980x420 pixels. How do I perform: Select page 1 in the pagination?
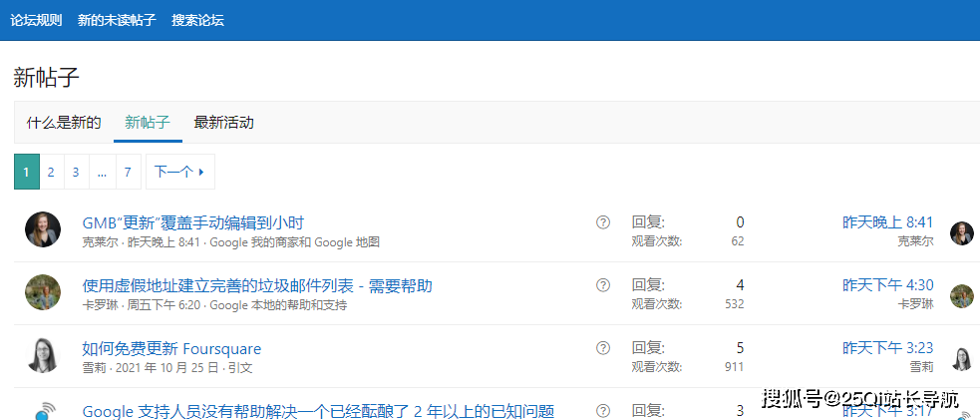pyautogui.click(x=27, y=172)
